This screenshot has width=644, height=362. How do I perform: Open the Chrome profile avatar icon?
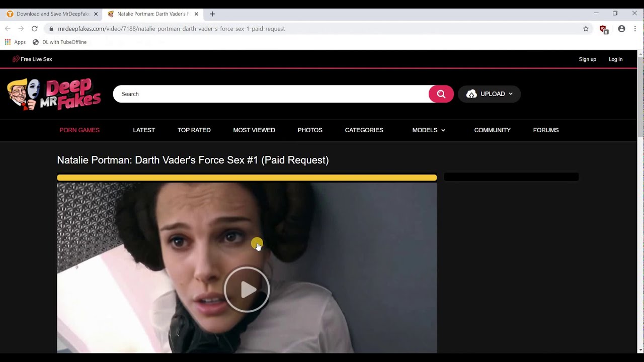622,29
